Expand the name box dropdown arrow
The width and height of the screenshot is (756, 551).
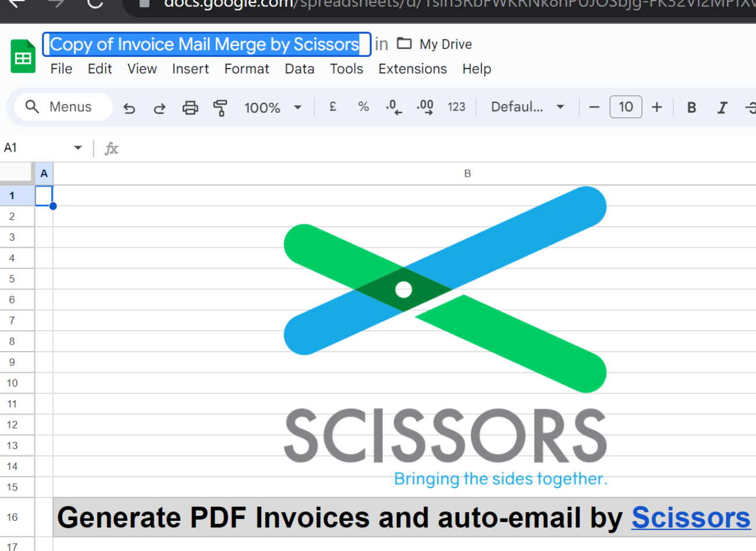tap(78, 148)
